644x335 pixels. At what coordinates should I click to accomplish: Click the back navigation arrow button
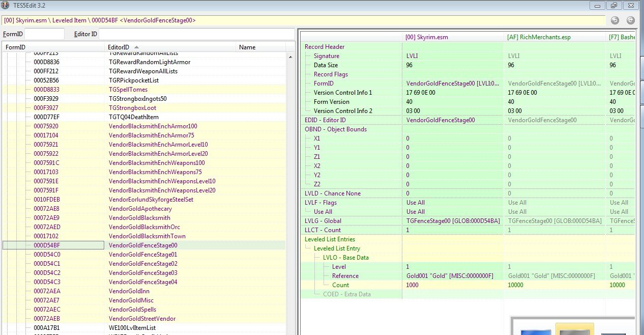pos(614,20)
